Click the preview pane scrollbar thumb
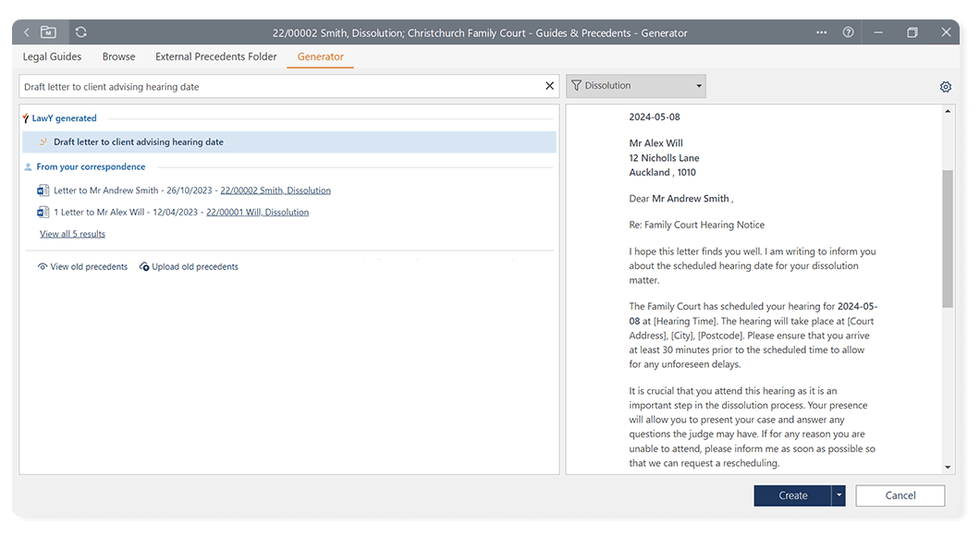980x551 pixels. (948, 239)
